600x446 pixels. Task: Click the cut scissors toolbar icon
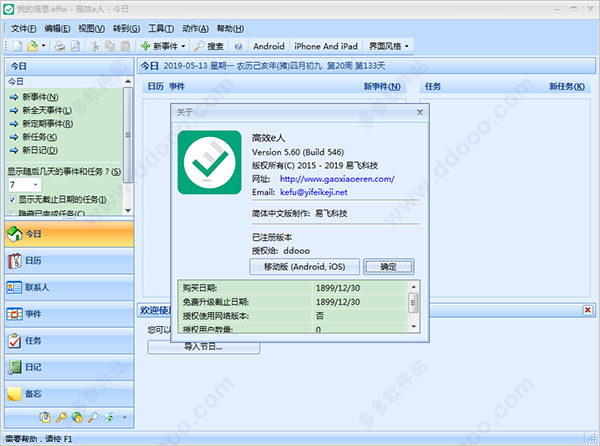tap(95, 46)
